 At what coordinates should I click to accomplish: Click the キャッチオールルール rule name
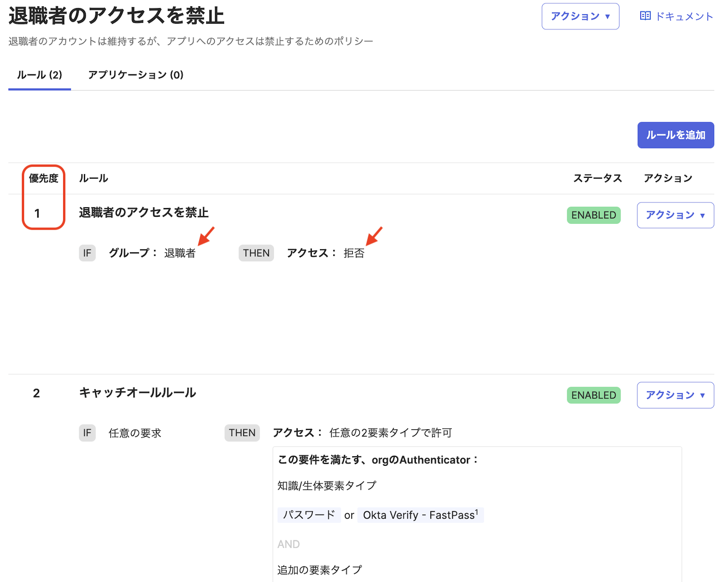[137, 393]
